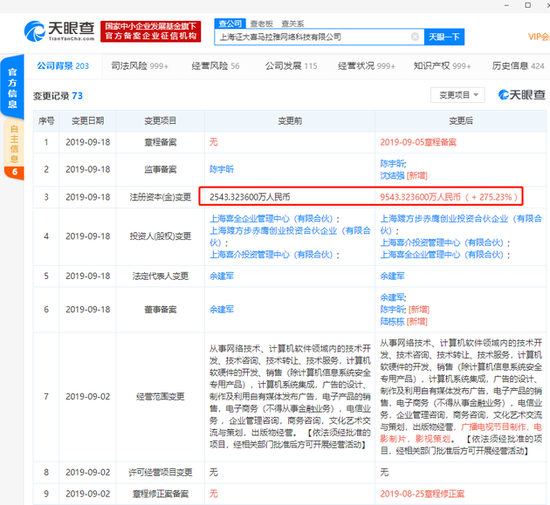The height and width of the screenshot is (505, 550).
Task: Click the 法定代表人变更 cell
Action: tap(160, 276)
